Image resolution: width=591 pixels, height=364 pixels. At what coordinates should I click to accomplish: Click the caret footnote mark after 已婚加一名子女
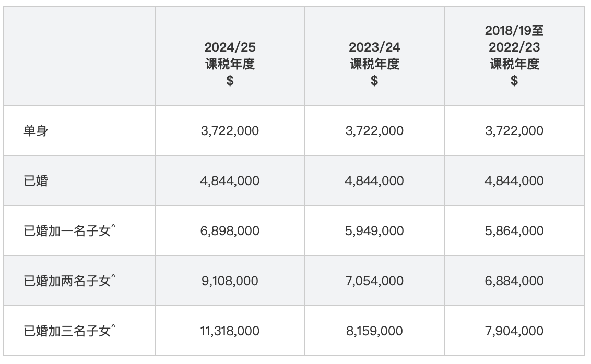coord(113,226)
